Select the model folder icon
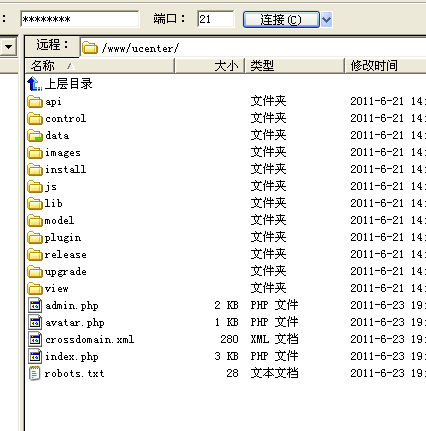426x431 pixels. point(35,221)
